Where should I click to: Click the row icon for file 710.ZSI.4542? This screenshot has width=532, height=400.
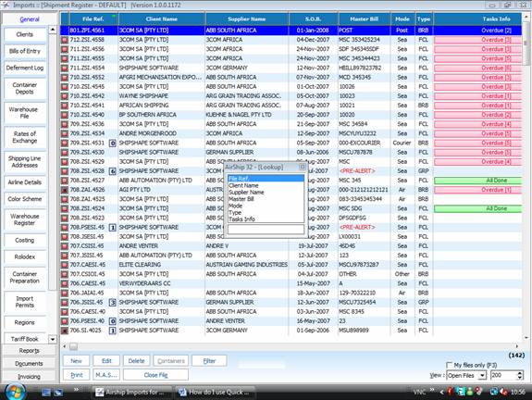(x=65, y=96)
